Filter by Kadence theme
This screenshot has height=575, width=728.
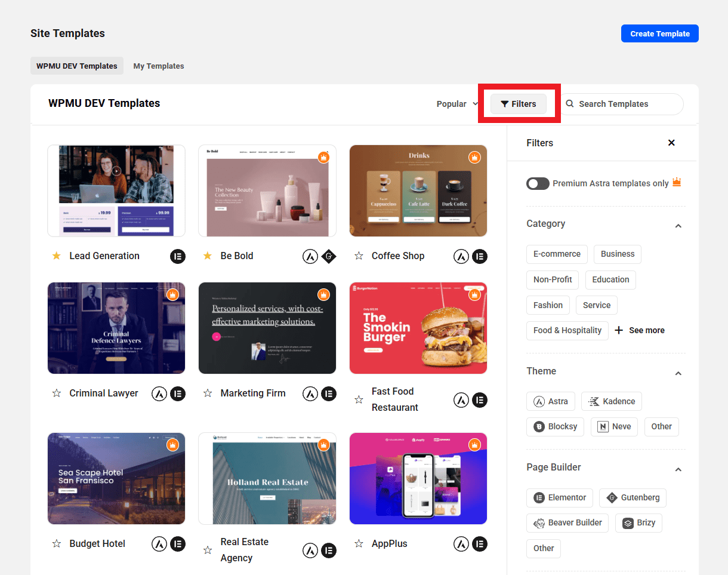tap(612, 401)
